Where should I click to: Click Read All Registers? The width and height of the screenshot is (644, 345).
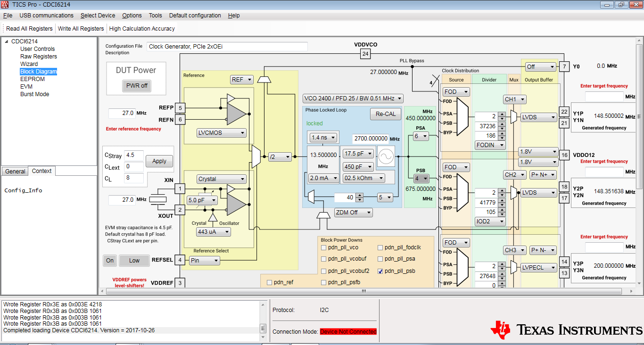click(x=29, y=29)
